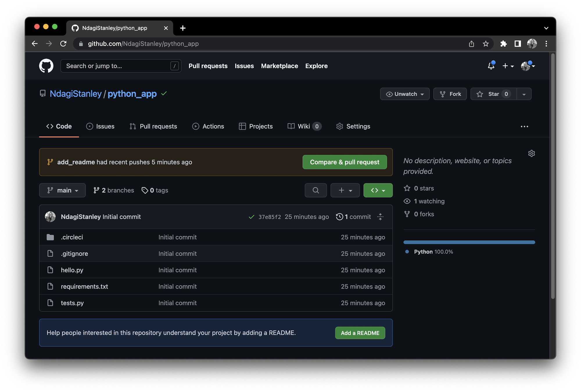Open the Add file plus dropdown
The width and height of the screenshot is (581, 392).
click(x=345, y=190)
